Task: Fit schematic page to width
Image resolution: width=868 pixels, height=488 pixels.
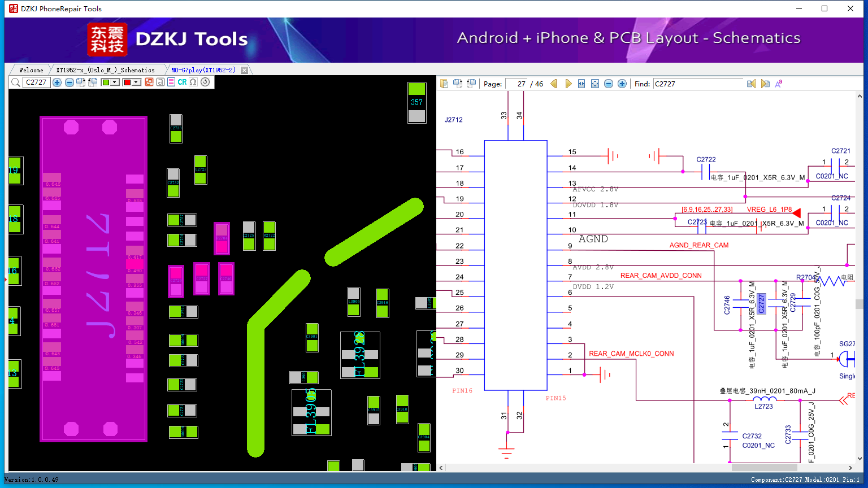Action: click(581, 84)
